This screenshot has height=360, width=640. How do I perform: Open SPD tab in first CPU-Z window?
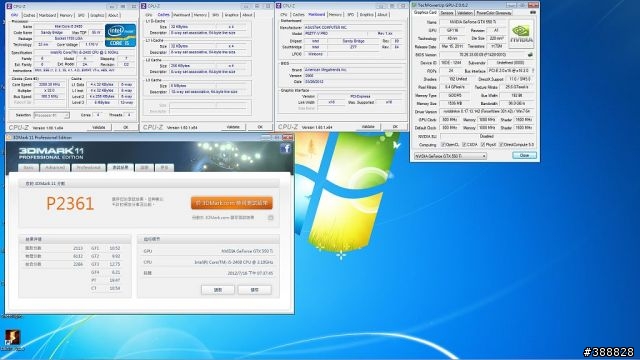(81, 15)
